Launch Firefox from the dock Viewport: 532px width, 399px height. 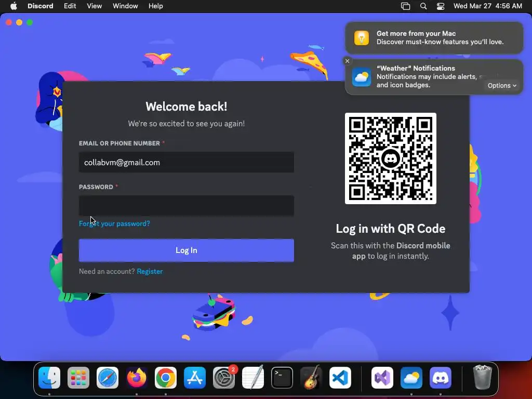click(x=137, y=378)
